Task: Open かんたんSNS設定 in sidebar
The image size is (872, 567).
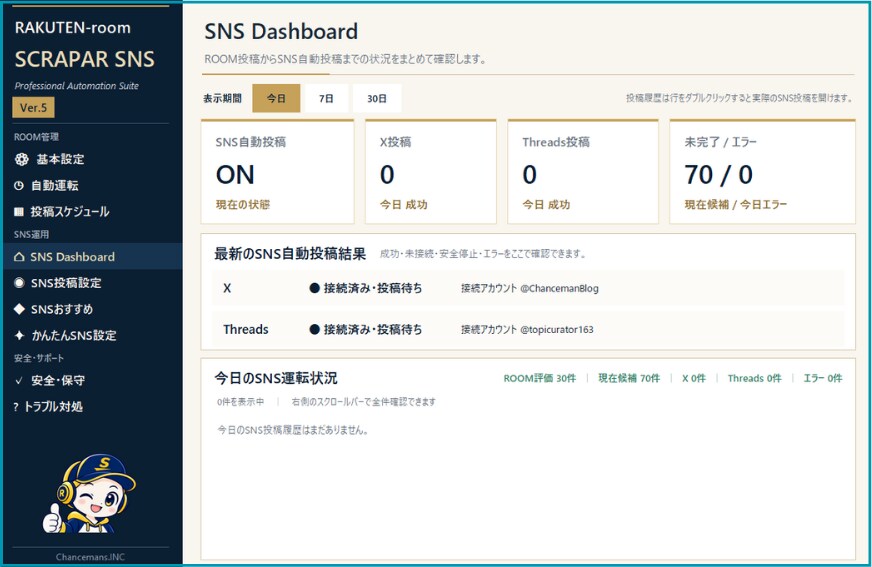Action: [x=92, y=335]
